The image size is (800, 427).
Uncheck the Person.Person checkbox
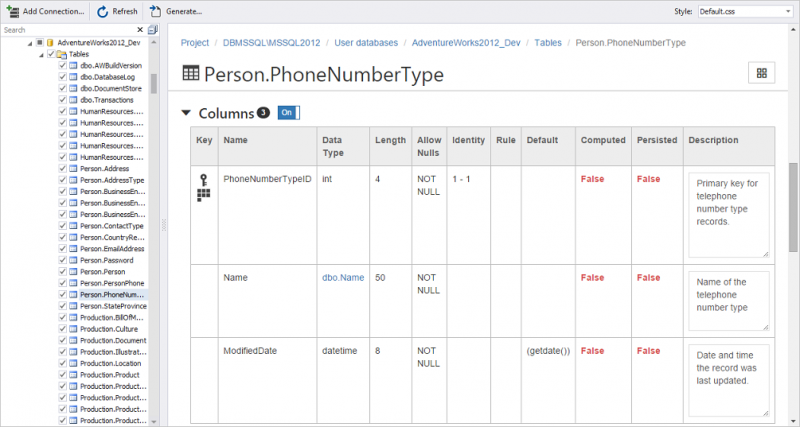(x=63, y=271)
